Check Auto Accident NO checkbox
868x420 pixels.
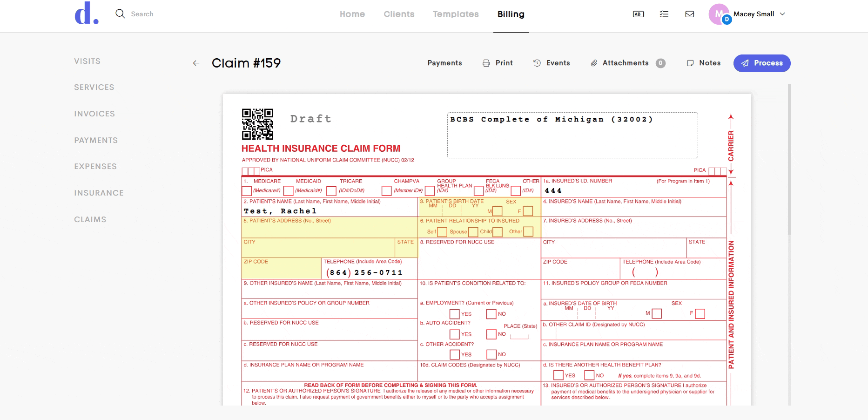[x=491, y=334]
